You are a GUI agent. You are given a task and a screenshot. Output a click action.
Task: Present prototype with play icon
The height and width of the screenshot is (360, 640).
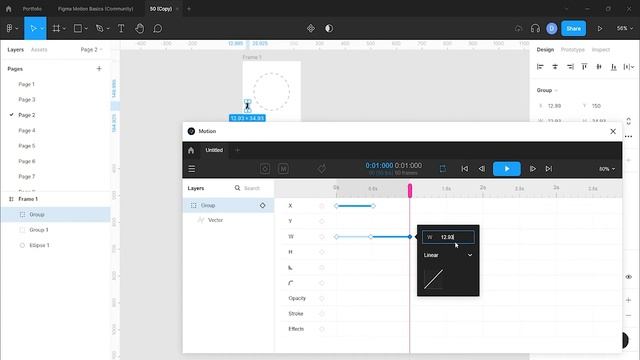coord(600,29)
